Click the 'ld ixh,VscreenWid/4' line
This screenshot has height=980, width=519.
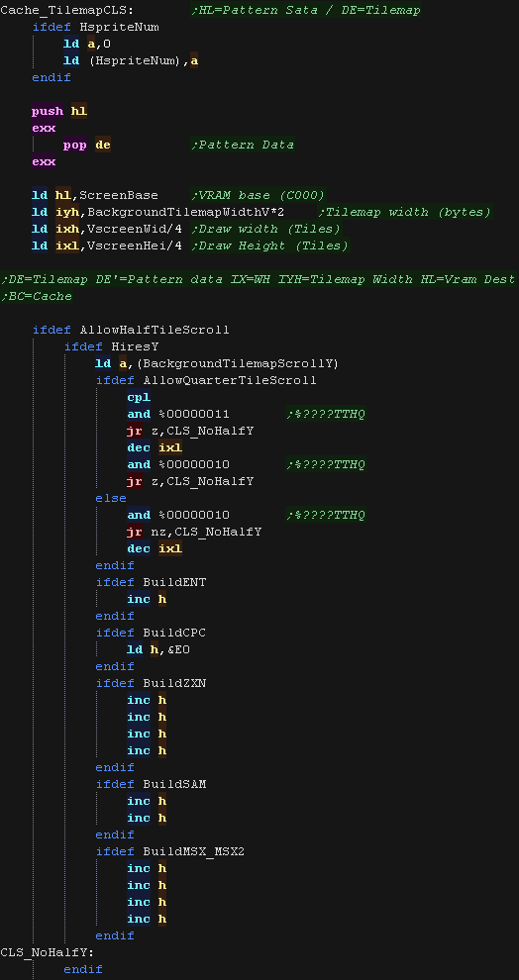pyautogui.click(x=107, y=230)
